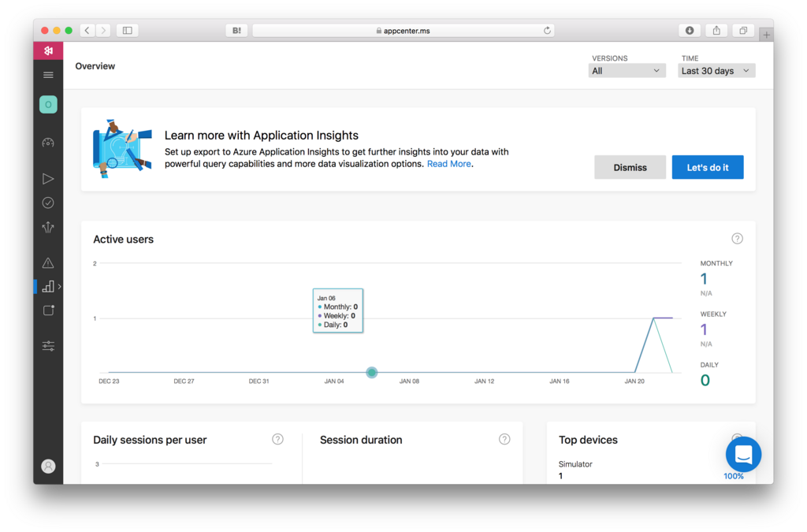
Task: Click the Session duration heading
Action: [x=361, y=440]
